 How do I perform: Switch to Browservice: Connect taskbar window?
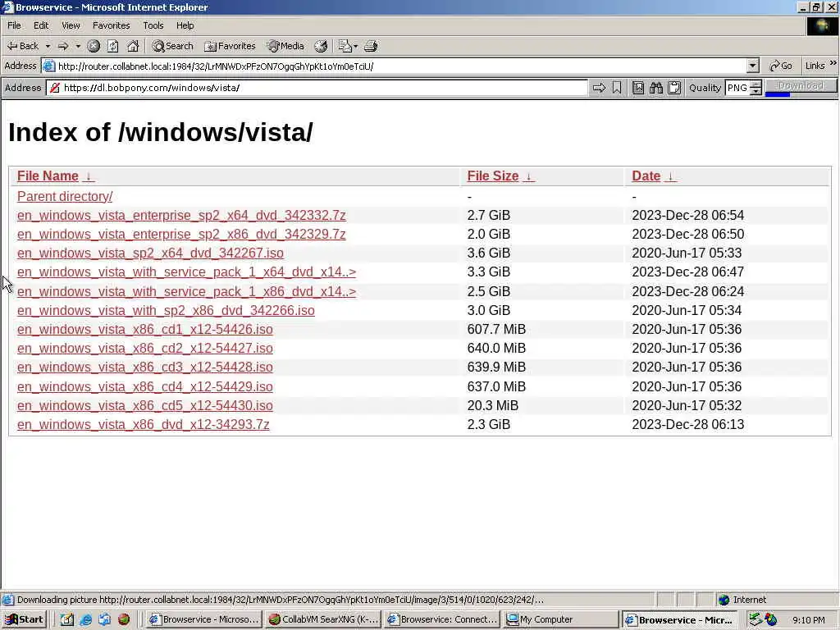(x=442, y=619)
